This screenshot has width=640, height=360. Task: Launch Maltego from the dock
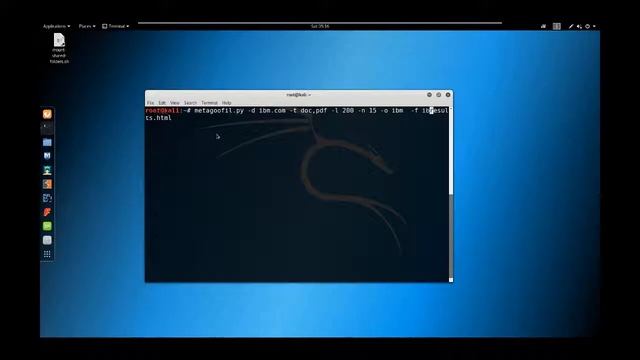(47, 198)
